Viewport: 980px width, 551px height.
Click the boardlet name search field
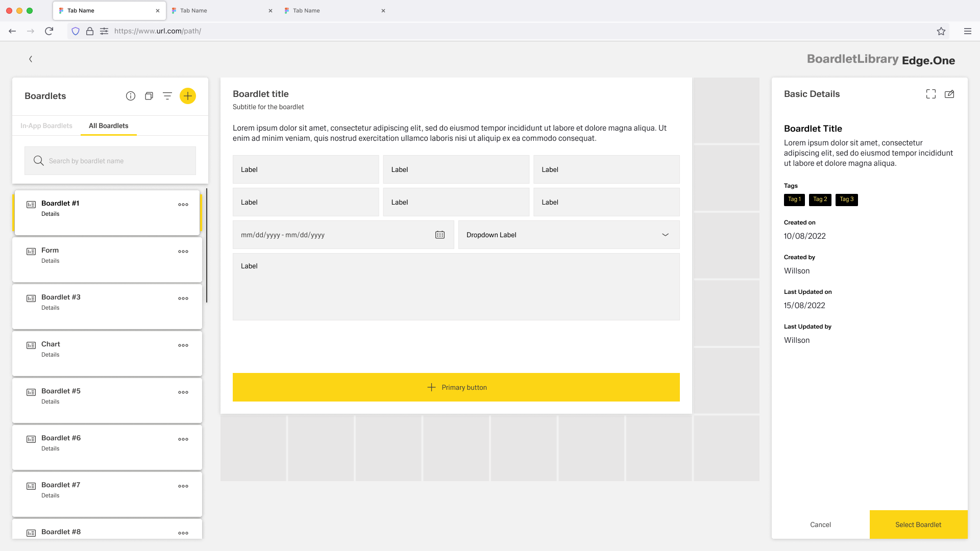110,160
